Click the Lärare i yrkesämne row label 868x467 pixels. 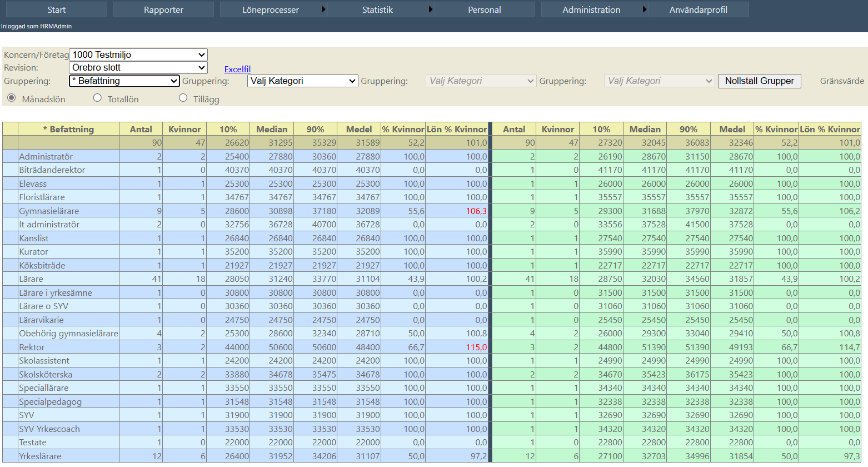56,293
